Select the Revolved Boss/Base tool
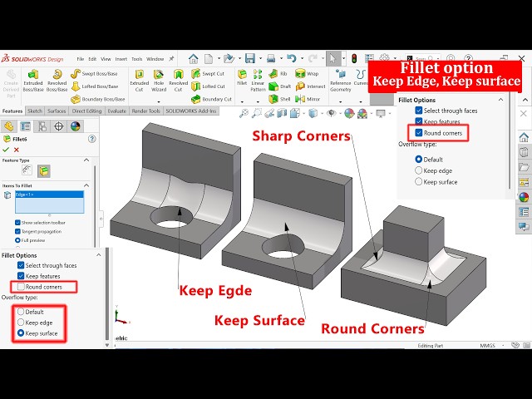Viewport: 532px width, 399px height. tap(57, 81)
